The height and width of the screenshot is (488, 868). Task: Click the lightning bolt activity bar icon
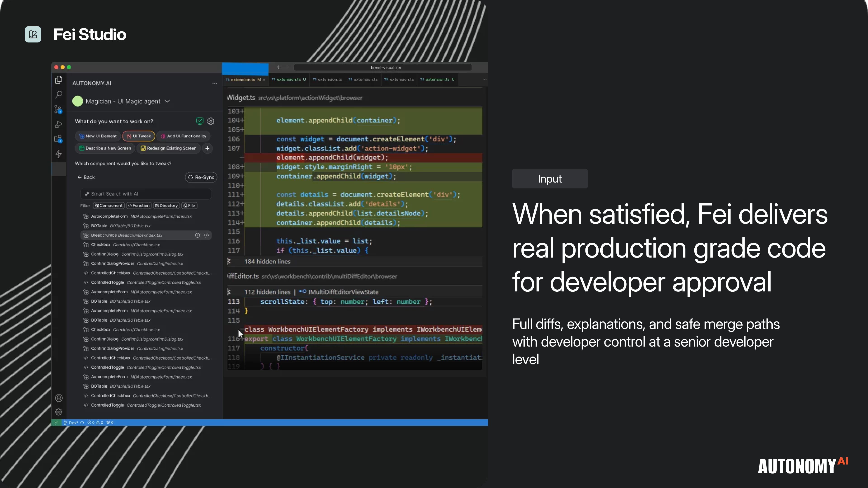pos(59,154)
